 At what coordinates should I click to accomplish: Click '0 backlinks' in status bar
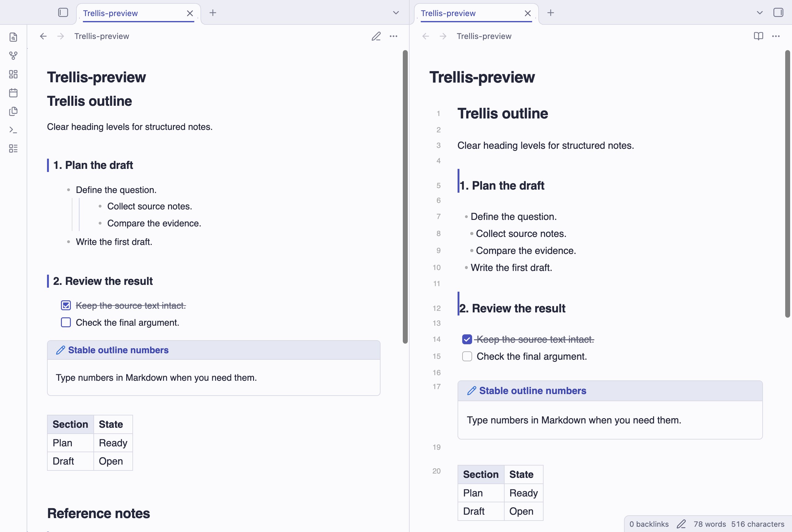pyautogui.click(x=649, y=524)
